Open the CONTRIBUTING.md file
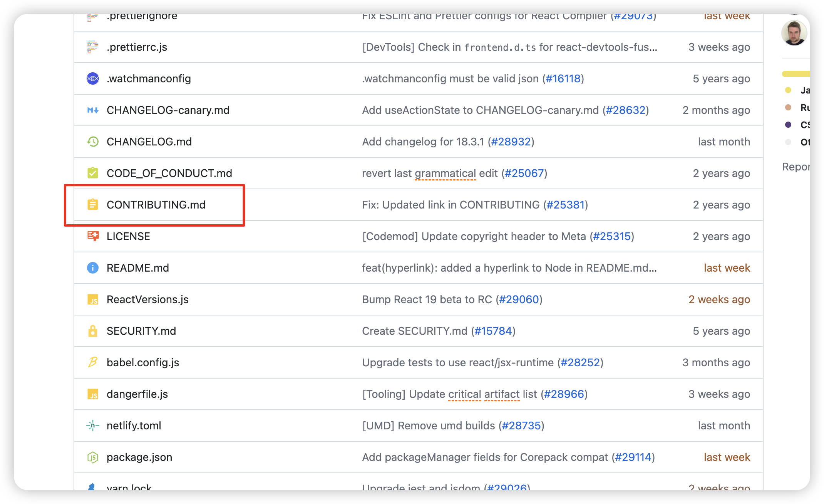The image size is (824, 504). (x=156, y=205)
